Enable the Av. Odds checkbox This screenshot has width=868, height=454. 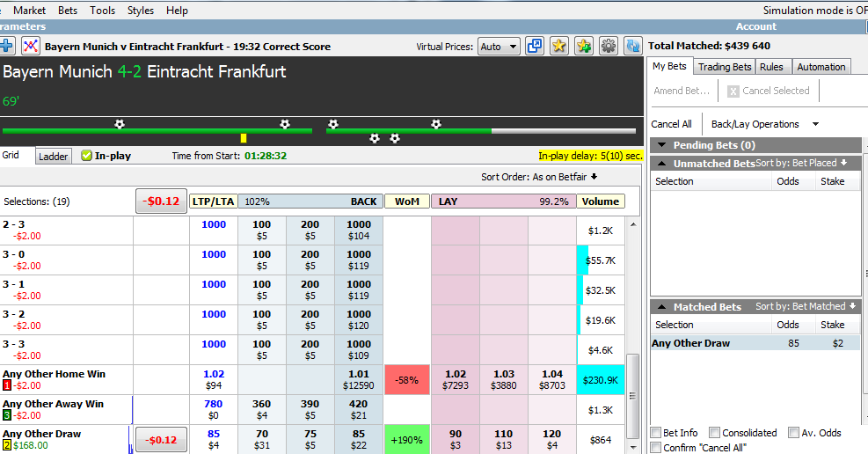pyautogui.click(x=794, y=432)
